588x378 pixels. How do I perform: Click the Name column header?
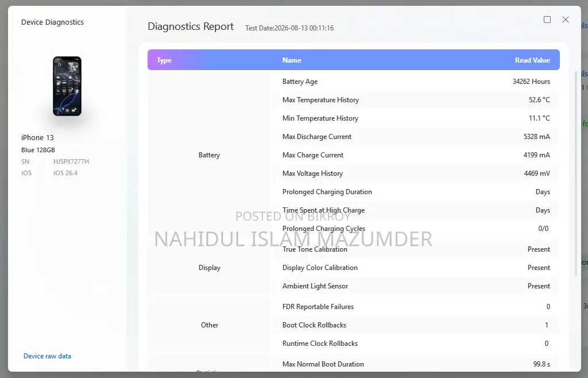click(x=292, y=60)
